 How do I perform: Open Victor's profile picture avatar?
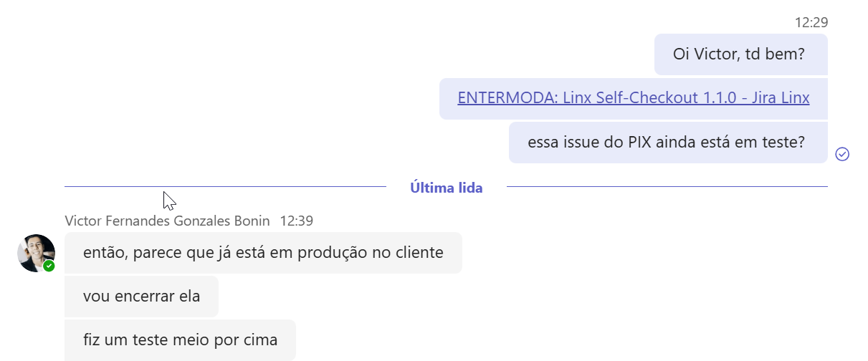coord(36,253)
